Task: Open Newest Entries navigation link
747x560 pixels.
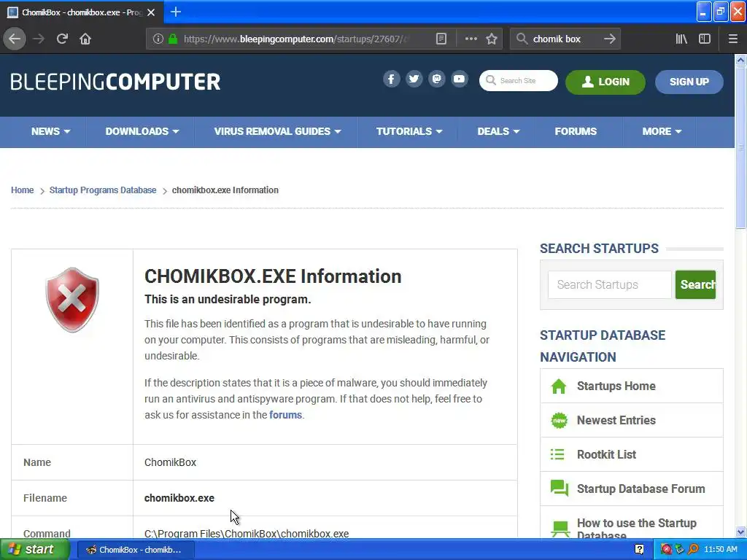Action: (x=616, y=421)
